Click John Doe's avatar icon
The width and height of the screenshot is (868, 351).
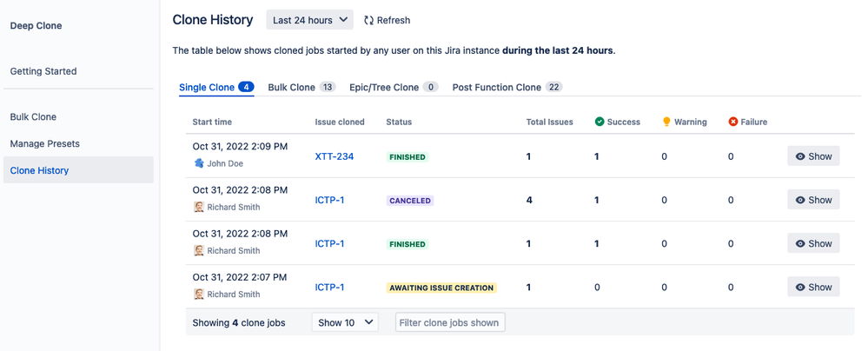pos(199,163)
